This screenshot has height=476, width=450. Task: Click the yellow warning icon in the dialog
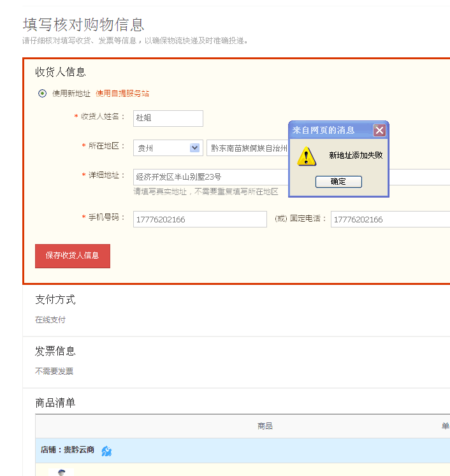307,156
